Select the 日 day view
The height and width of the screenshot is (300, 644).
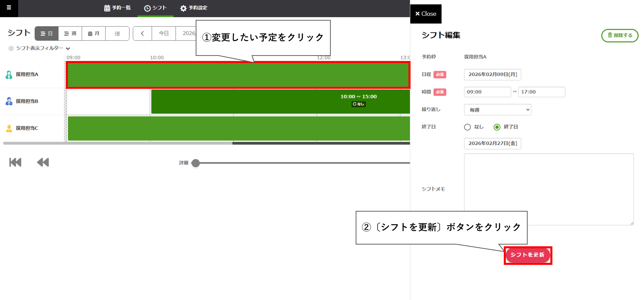[x=47, y=34]
